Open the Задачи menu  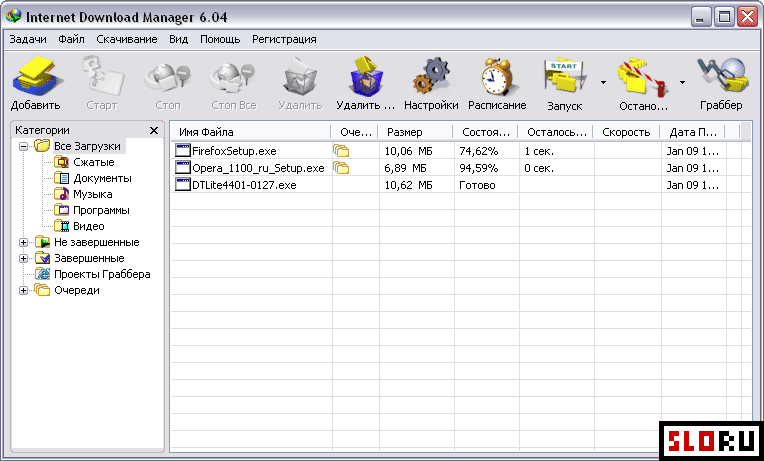[28, 39]
